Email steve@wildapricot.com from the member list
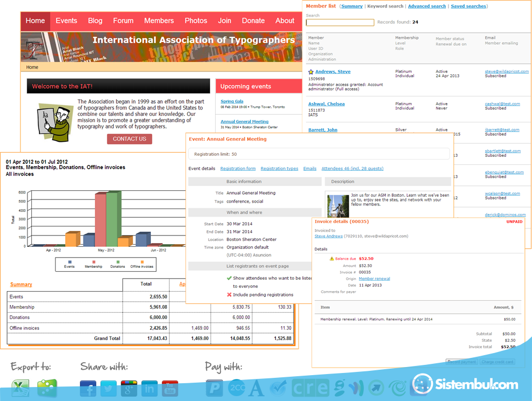Screen dimensions: 532x401 pos(507,72)
